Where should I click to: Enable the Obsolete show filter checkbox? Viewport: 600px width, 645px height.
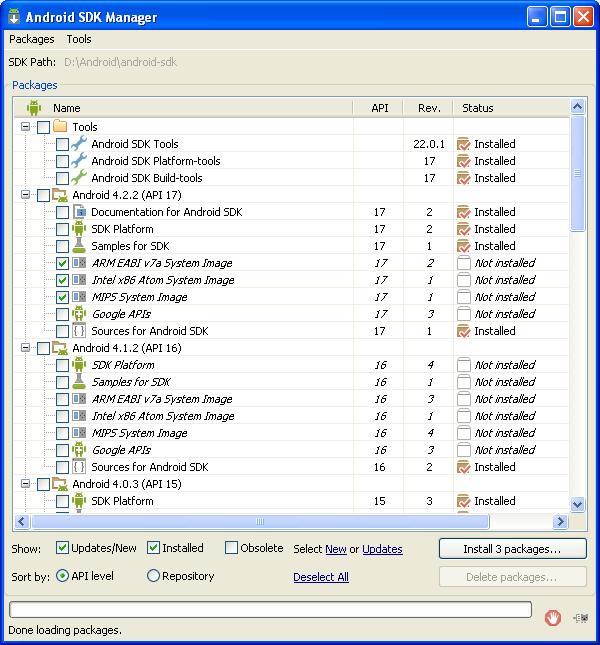coord(231,548)
